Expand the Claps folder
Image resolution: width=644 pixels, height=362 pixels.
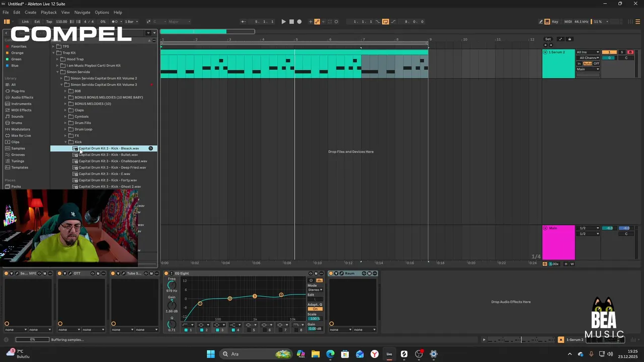[x=65, y=110]
